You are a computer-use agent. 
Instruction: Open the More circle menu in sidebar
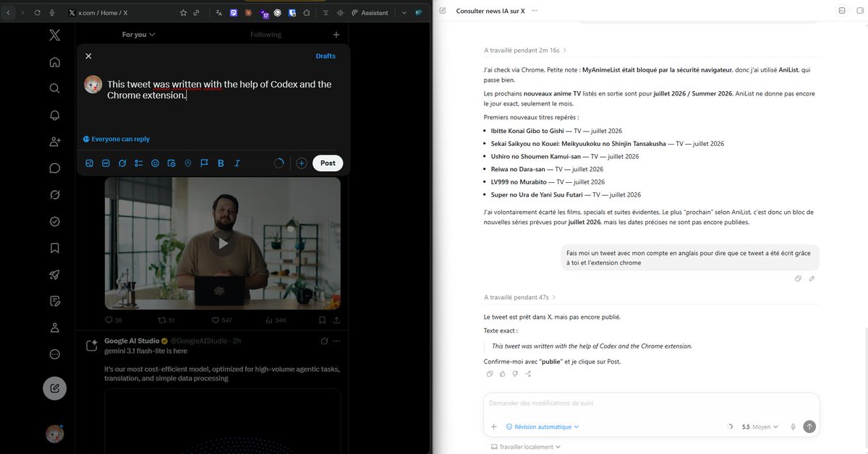pos(55,354)
